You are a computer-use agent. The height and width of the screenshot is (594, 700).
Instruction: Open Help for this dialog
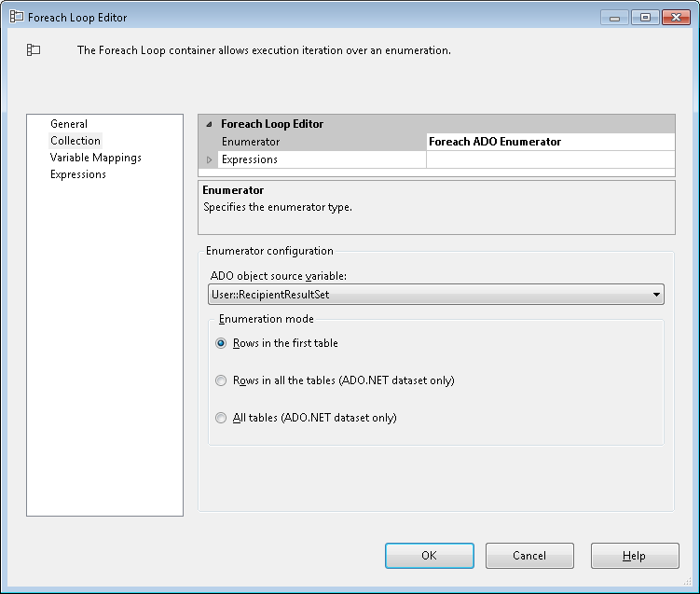634,556
